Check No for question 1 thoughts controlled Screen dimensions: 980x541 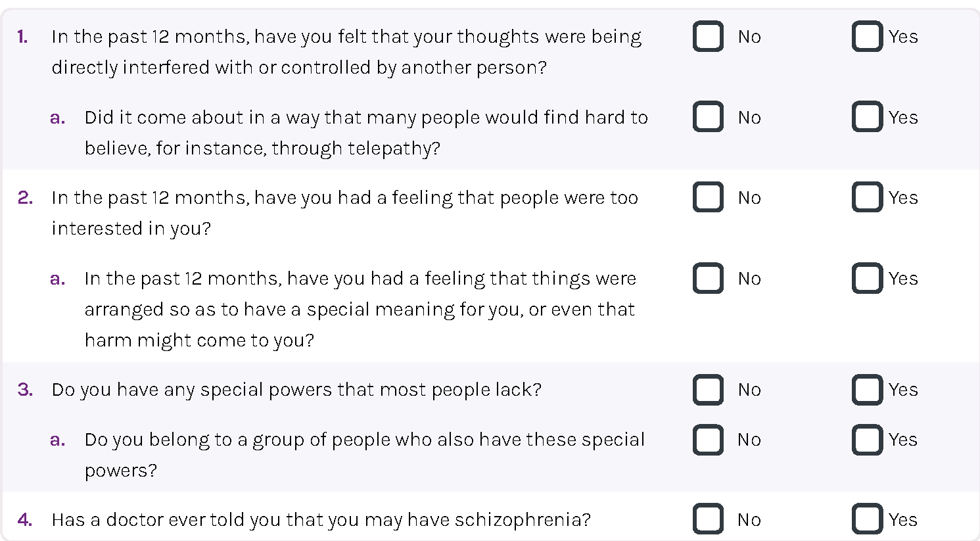pos(708,36)
